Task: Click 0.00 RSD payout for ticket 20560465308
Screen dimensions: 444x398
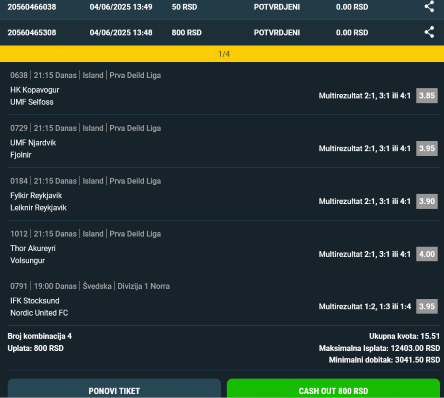Action: coord(352,32)
